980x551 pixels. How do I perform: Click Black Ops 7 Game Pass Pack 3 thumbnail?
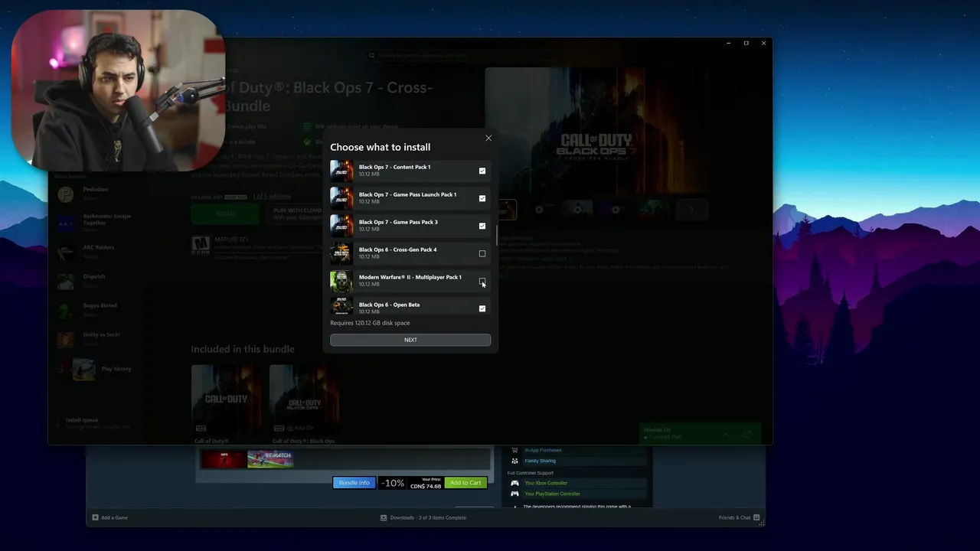click(x=341, y=225)
